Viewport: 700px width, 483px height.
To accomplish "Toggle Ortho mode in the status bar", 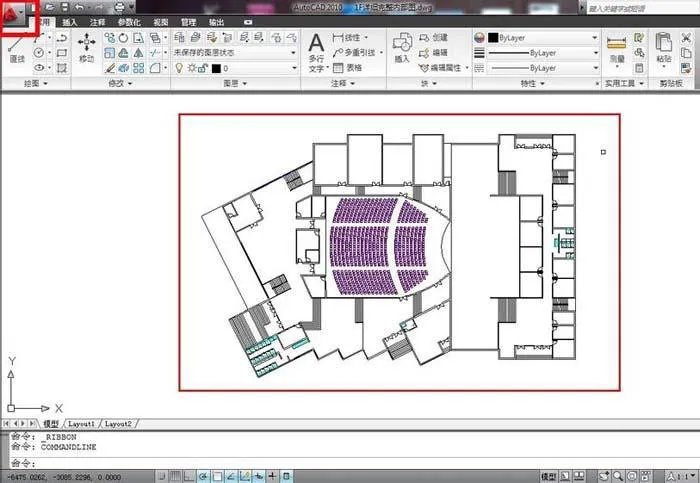I will point(190,476).
